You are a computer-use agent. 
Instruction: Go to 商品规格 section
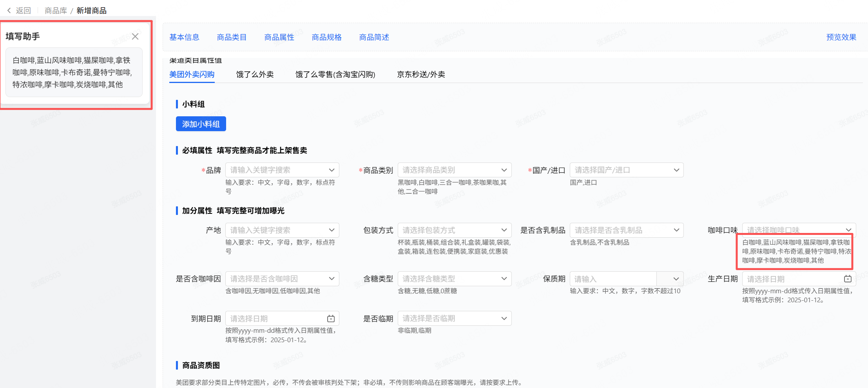pyautogui.click(x=326, y=37)
